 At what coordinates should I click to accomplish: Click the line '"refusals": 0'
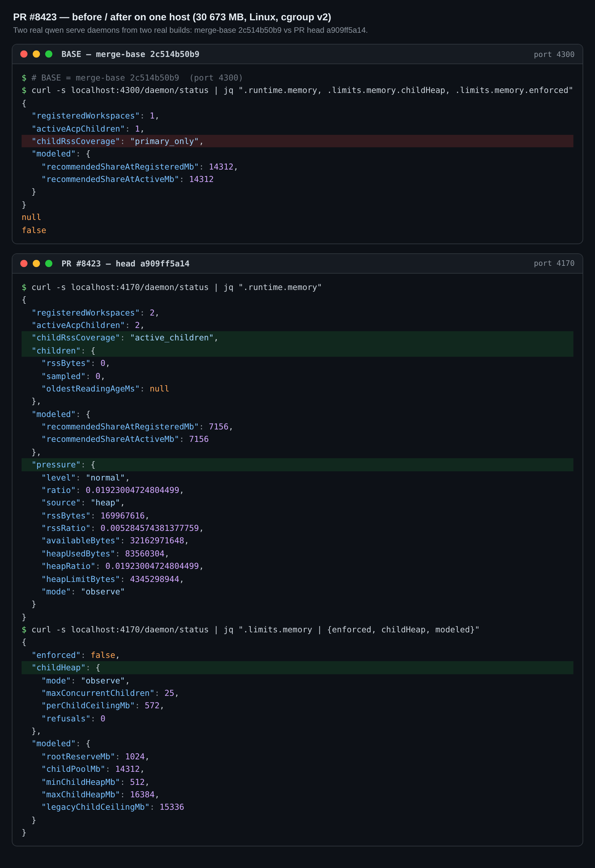pyautogui.click(x=73, y=719)
